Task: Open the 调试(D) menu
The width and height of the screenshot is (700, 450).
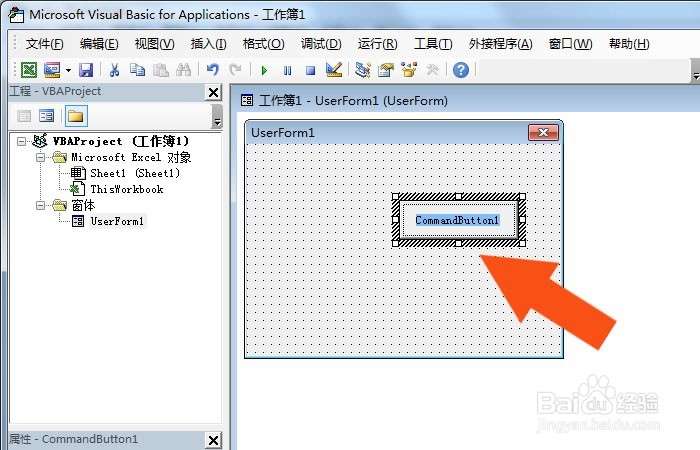Action: 321,44
